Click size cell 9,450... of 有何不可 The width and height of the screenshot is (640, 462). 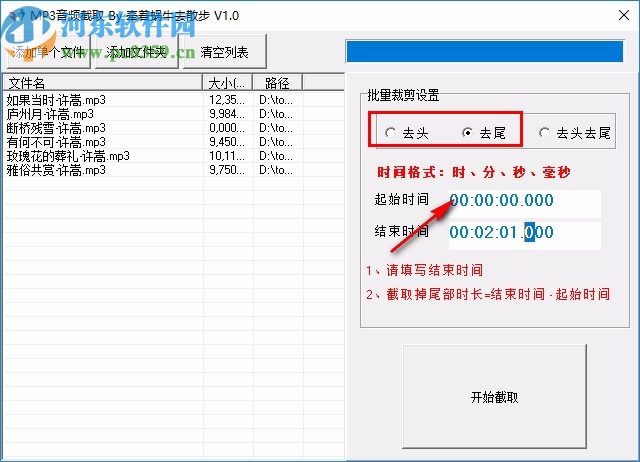227,142
